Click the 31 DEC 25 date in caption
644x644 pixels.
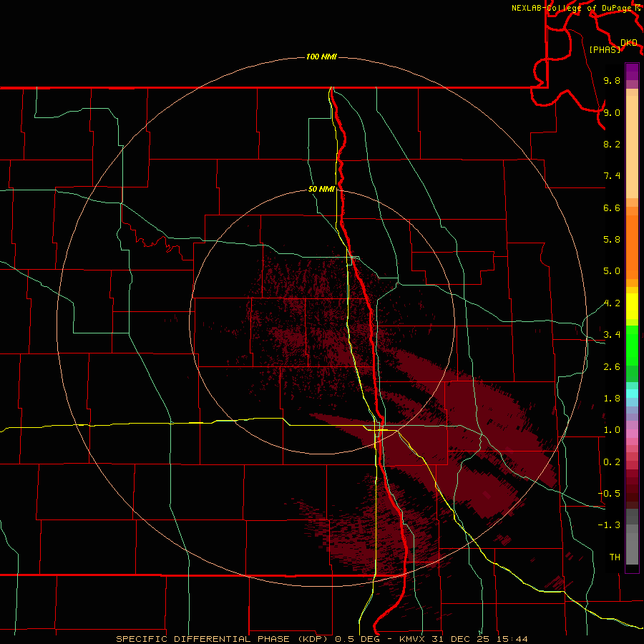pos(460,639)
